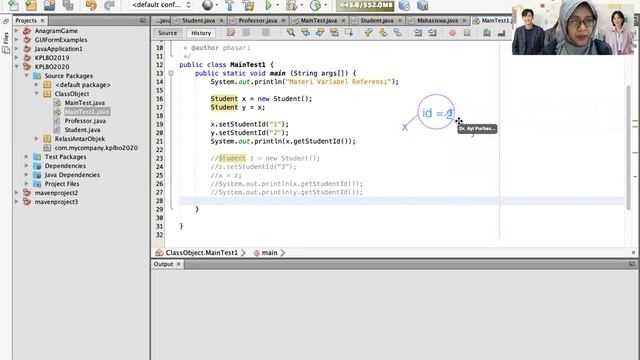Click the Shift Line Left icon
640x360 pixels.
click(x=418, y=33)
